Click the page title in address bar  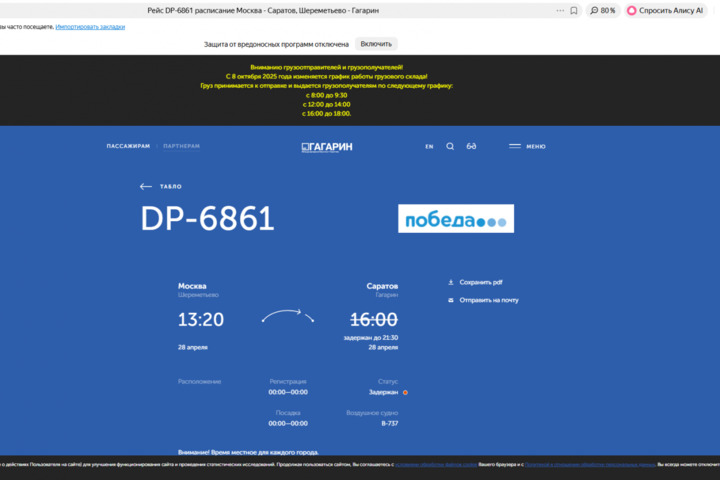tap(270, 10)
